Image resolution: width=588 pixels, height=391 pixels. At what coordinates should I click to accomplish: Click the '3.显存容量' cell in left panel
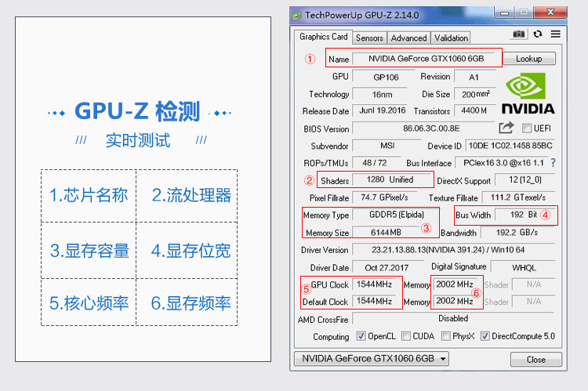(x=89, y=251)
